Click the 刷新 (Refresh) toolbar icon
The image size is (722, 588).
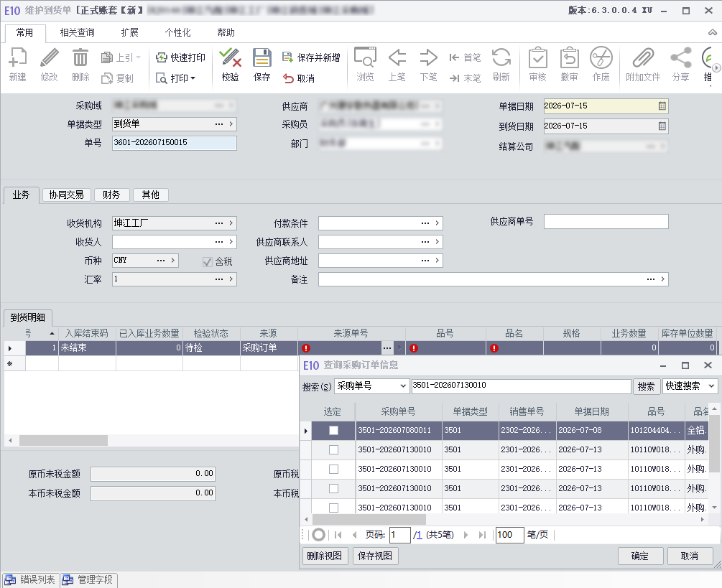click(501, 58)
